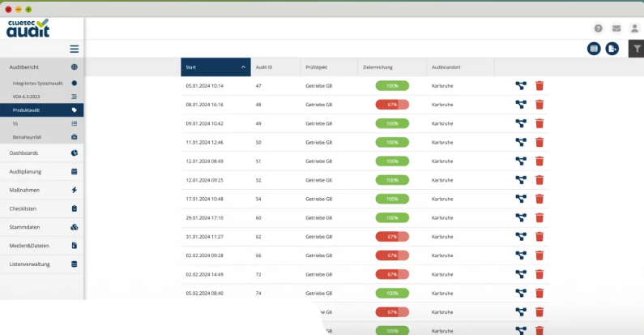Open the Dashboards menu
This screenshot has height=335, width=644.
point(42,153)
